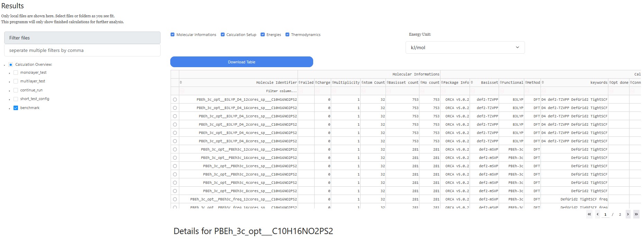Toggle case-sensitivity icon in Multiplicity filter cell
644x241 pixels.
click(x=334, y=91)
